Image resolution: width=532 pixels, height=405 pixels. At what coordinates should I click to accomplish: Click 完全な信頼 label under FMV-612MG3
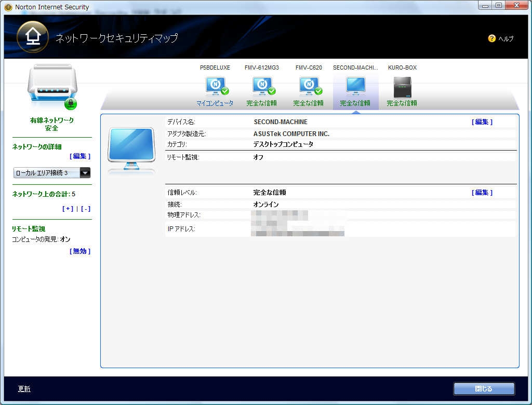coord(262,103)
